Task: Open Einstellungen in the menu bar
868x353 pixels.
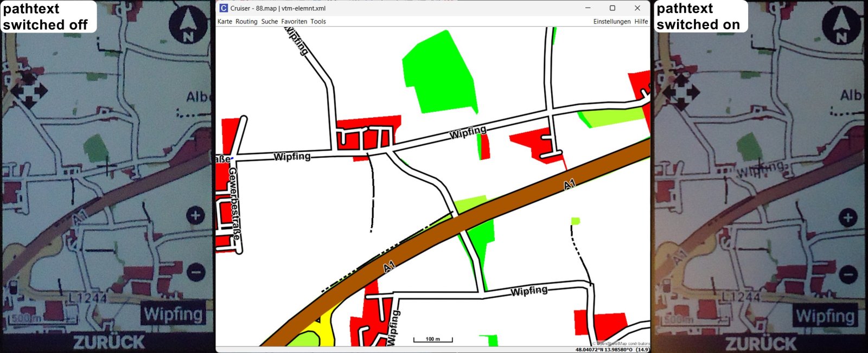Action: coord(611,22)
